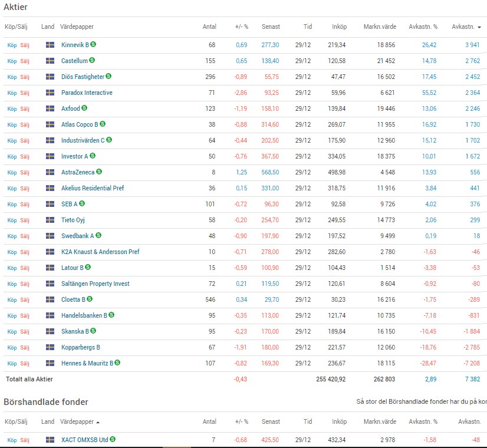
Task: Click the green S badge beside Kinnevik B
Action: coord(94,44)
